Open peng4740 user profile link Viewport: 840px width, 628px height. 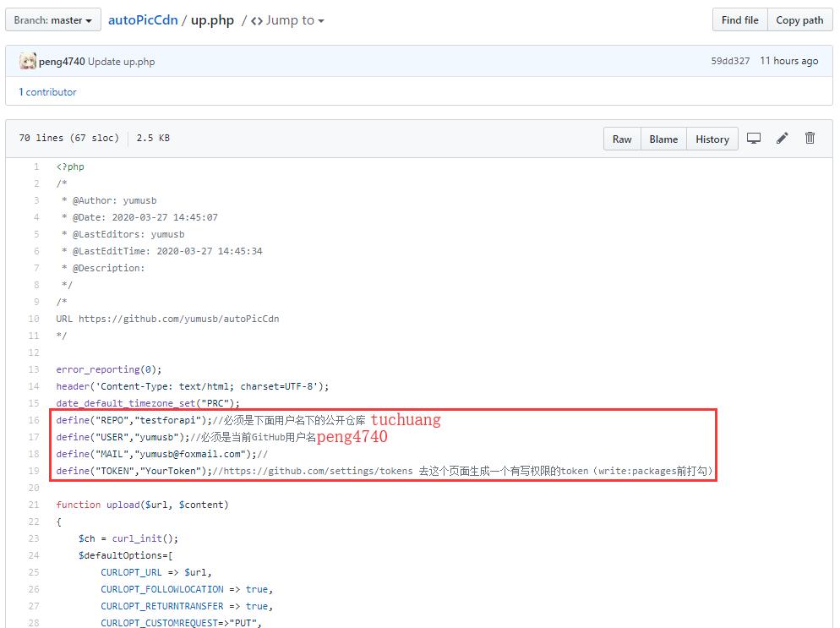(62, 62)
